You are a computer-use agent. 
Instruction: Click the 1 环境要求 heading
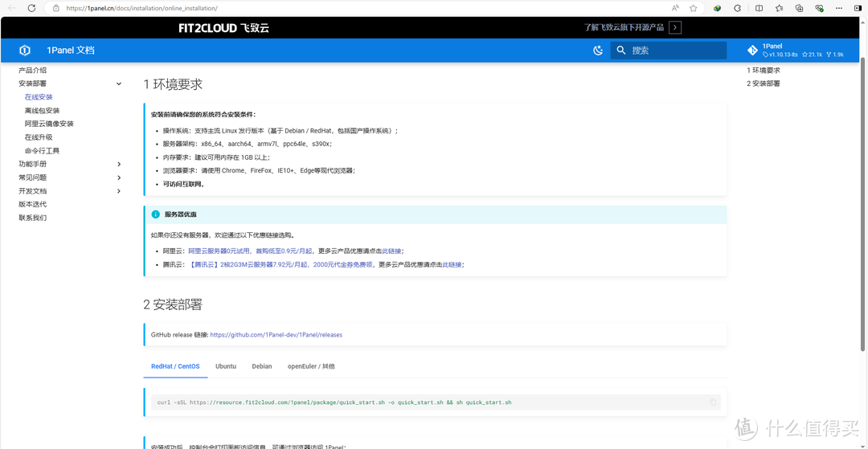pos(173,84)
